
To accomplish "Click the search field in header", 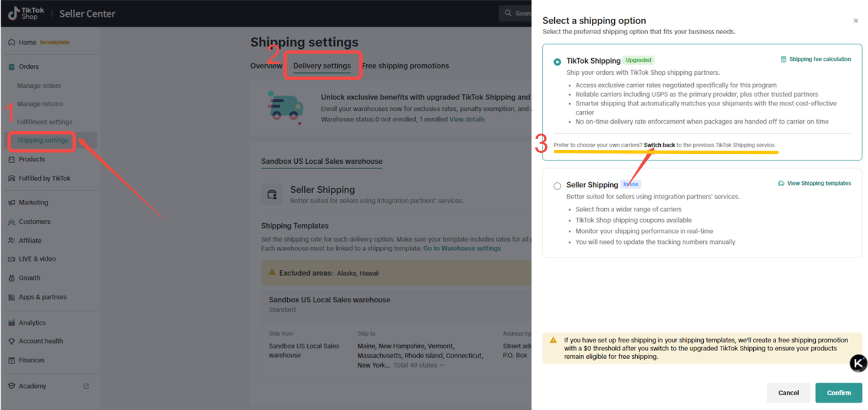I will (x=516, y=13).
